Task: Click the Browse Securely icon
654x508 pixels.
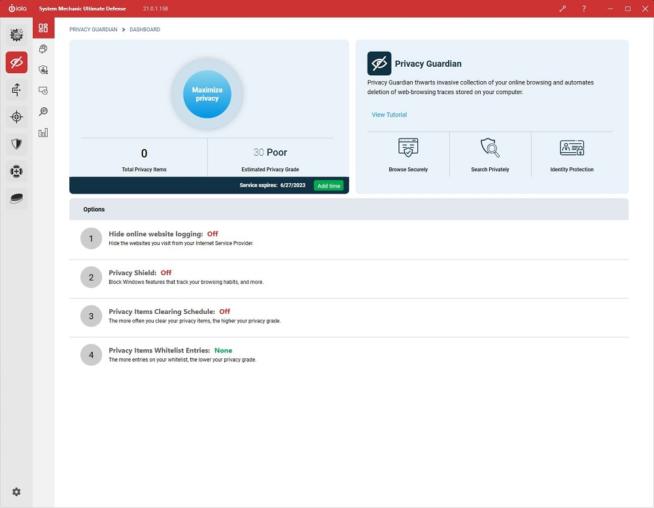Action: coord(408,147)
